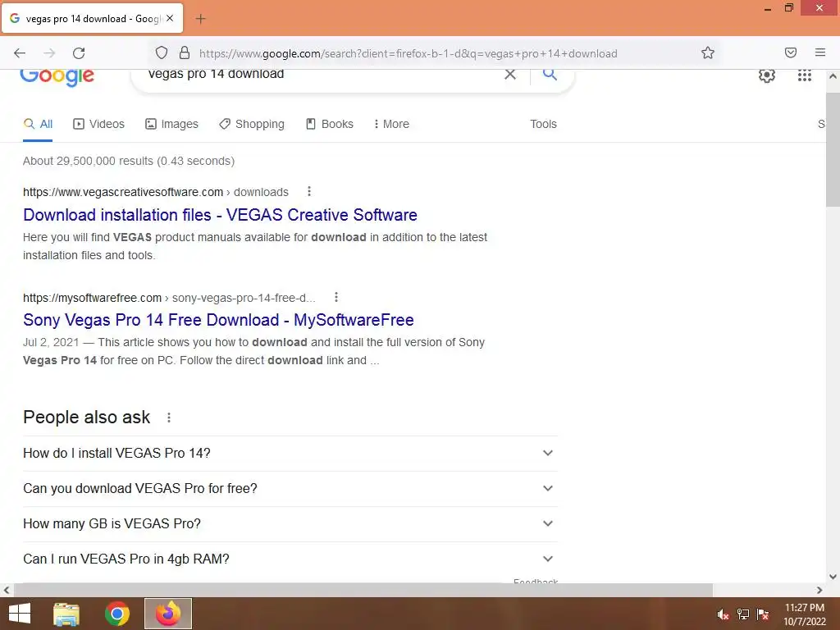
Task: Open Sony Vegas Pro 14 Free Download link
Action: (x=218, y=320)
